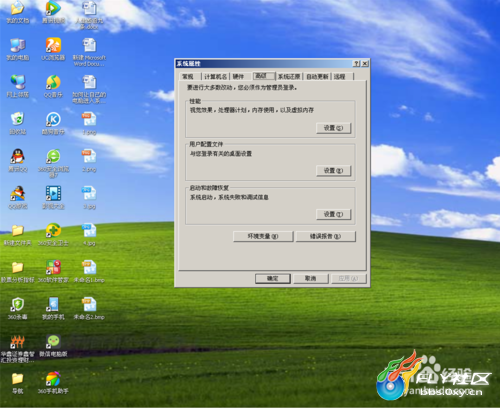
Task: Confirm dialog with 确定 button
Action: (273, 278)
